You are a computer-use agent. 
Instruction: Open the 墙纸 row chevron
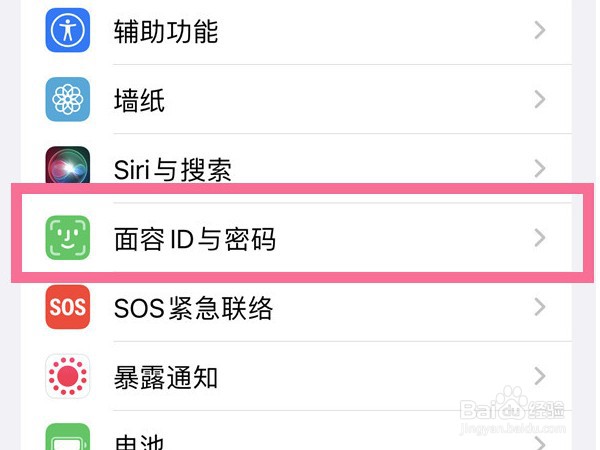(x=540, y=100)
